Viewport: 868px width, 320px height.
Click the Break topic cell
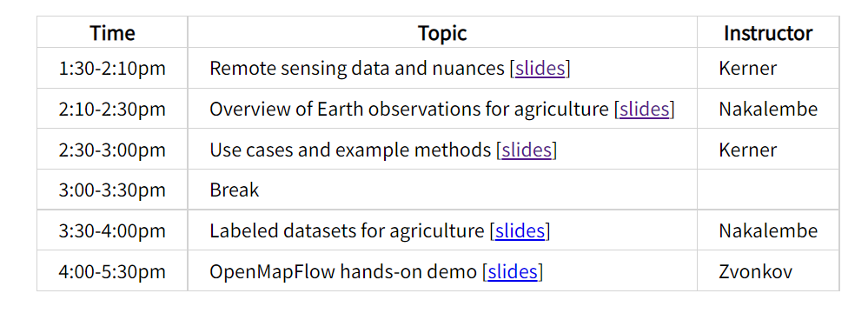tap(442, 190)
